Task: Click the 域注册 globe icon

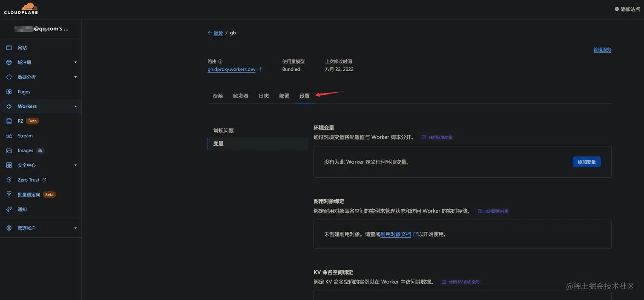Action: point(9,62)
